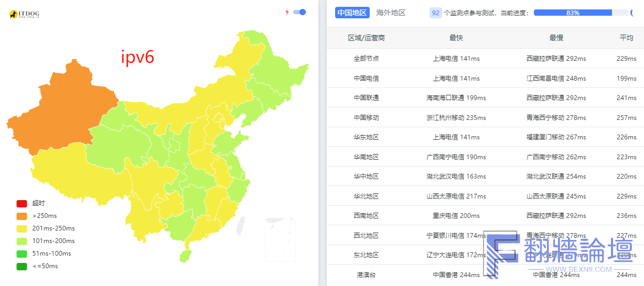Image resolution: width=644 pixels, height=286 pixels.
Task: Click the 92 monitoring points badge
Action: (435, 13)
